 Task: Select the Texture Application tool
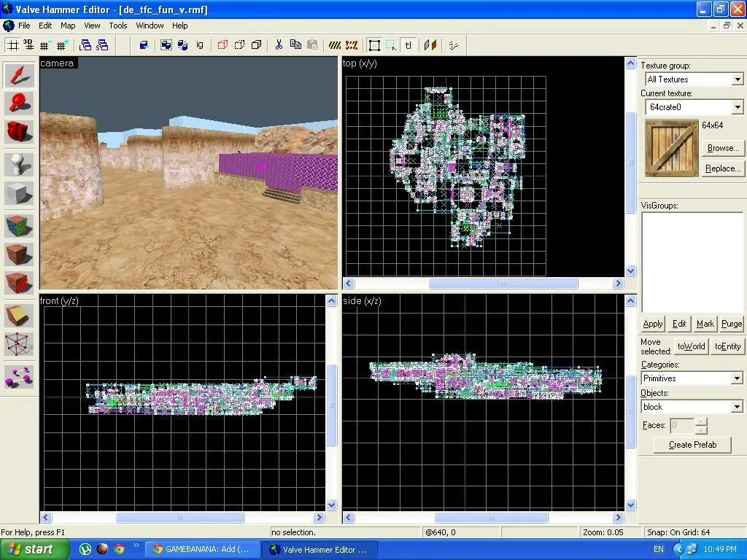click(x=19, y=226)
